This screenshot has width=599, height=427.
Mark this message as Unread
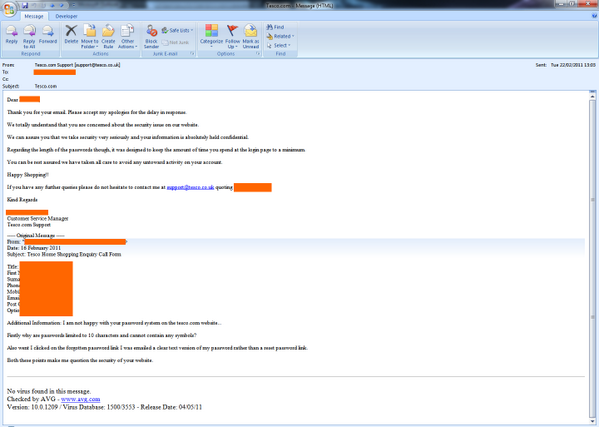point(251,37)
